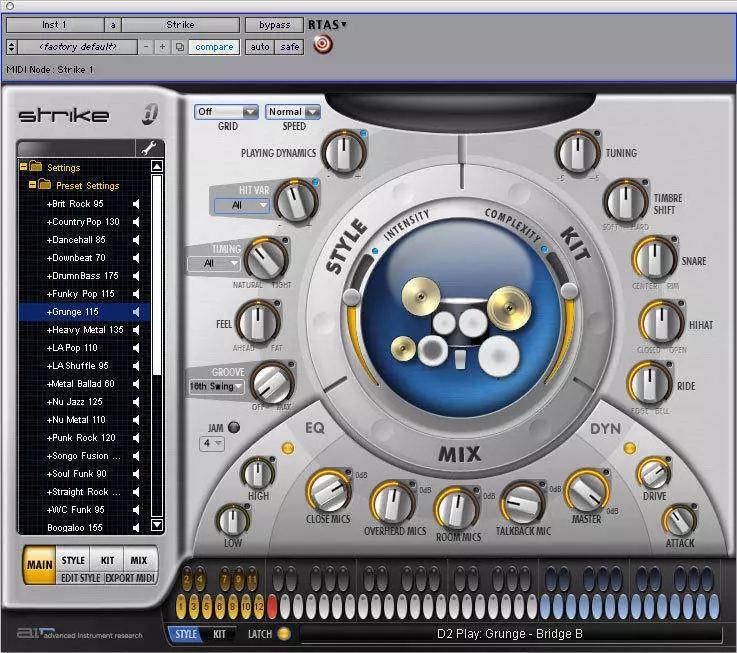737x653 pixels.
Task: Click the Intensity slider handle
Action: coord(351,297)
